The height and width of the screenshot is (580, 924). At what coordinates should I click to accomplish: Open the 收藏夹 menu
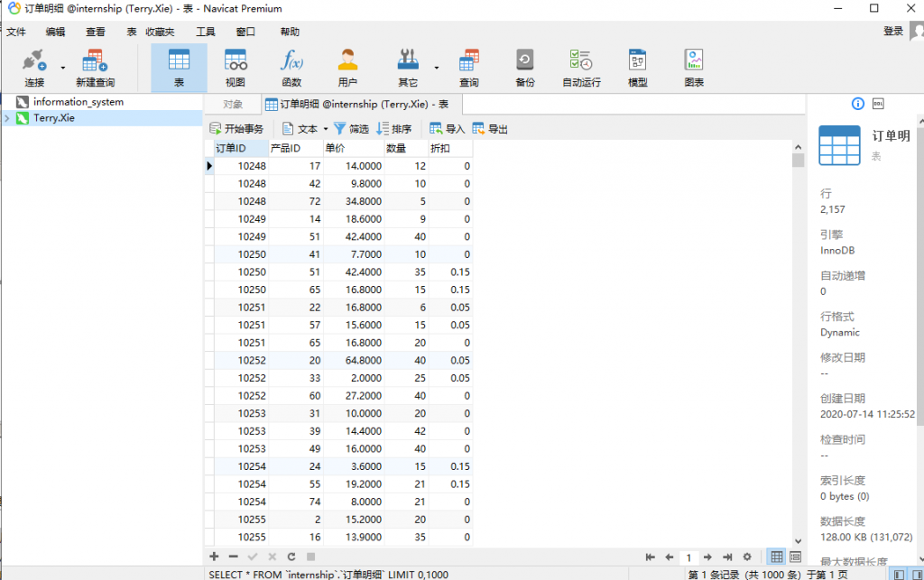(x=161, y=32)
